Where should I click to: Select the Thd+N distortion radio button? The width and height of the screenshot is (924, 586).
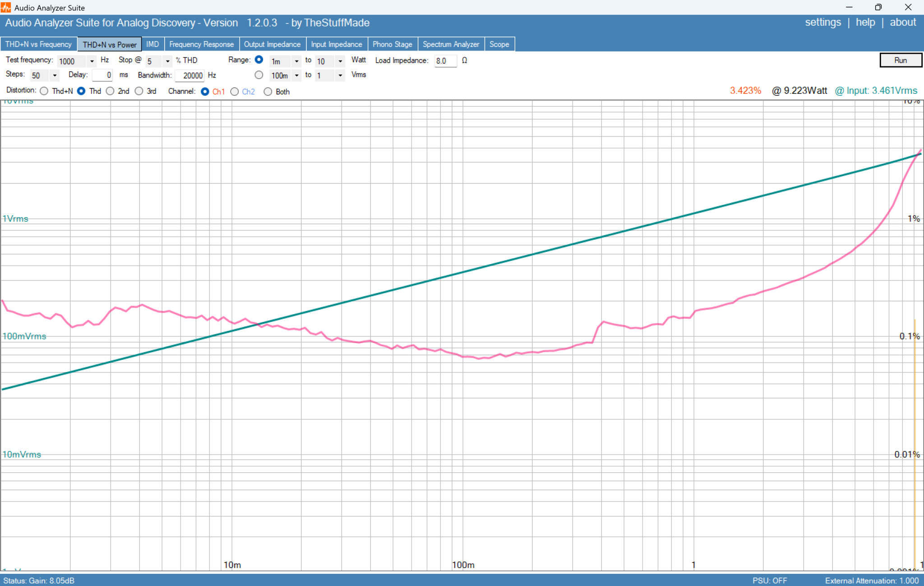tap(44, 91)
